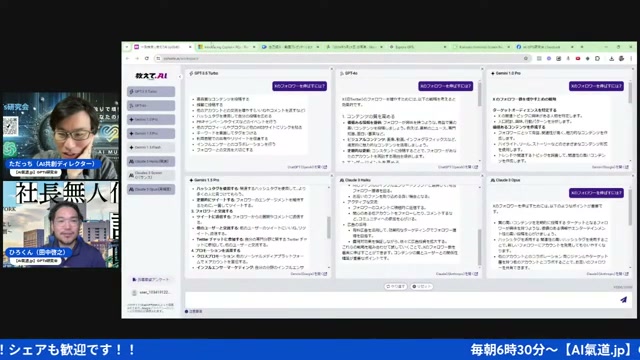This screenshot has height=360, width=640.
Task: Open the browser downloads icon
Action: tap(611, 59)
